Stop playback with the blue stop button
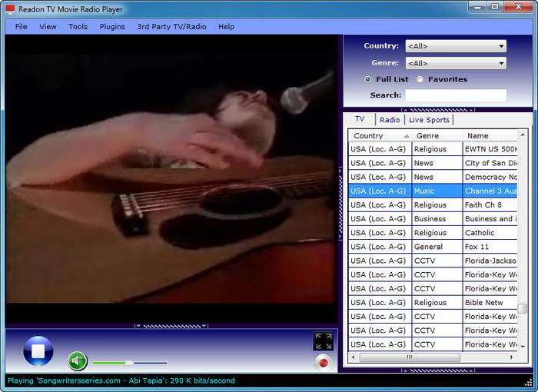This screenshot has height=392, width=538. click(x=38, y=352)
